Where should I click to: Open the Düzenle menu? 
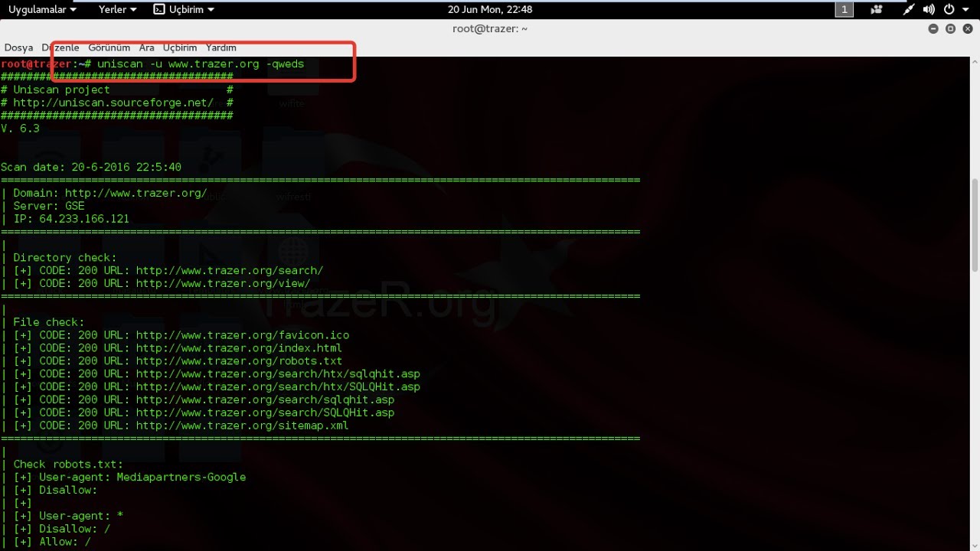click(x=60, y=47)
